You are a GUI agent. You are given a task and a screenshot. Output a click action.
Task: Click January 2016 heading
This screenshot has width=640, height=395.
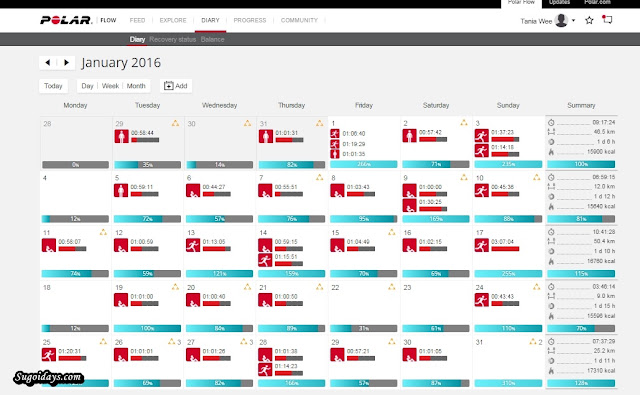coord(121,62)
